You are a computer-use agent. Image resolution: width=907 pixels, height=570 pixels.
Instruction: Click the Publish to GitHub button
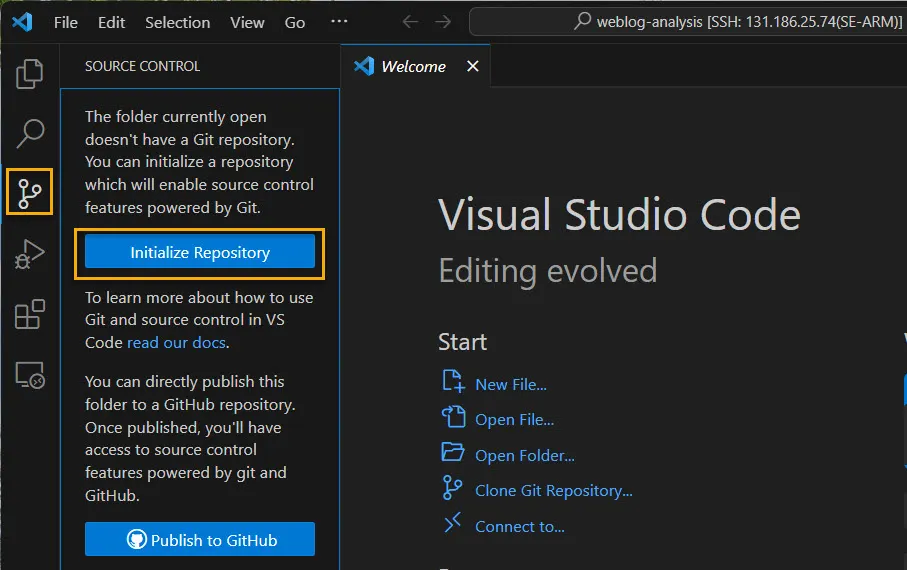(x=200, y=539)
